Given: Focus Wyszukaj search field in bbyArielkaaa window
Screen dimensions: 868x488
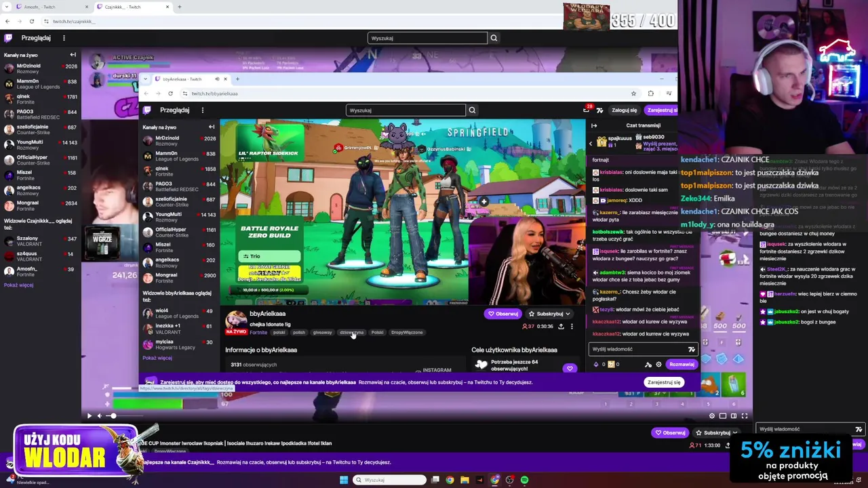Looking at the screenshot, I should point(406,110).
